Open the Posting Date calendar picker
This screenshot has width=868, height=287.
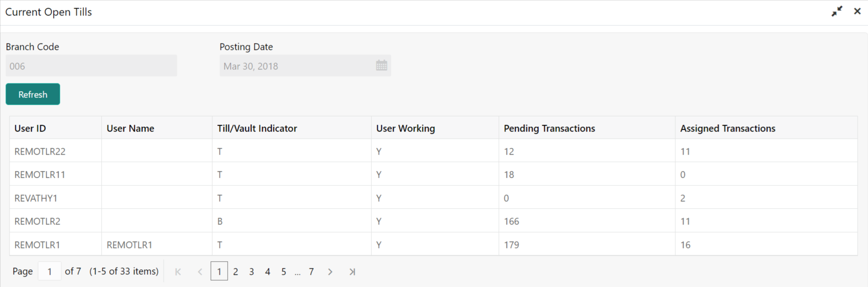coord(381,66)
